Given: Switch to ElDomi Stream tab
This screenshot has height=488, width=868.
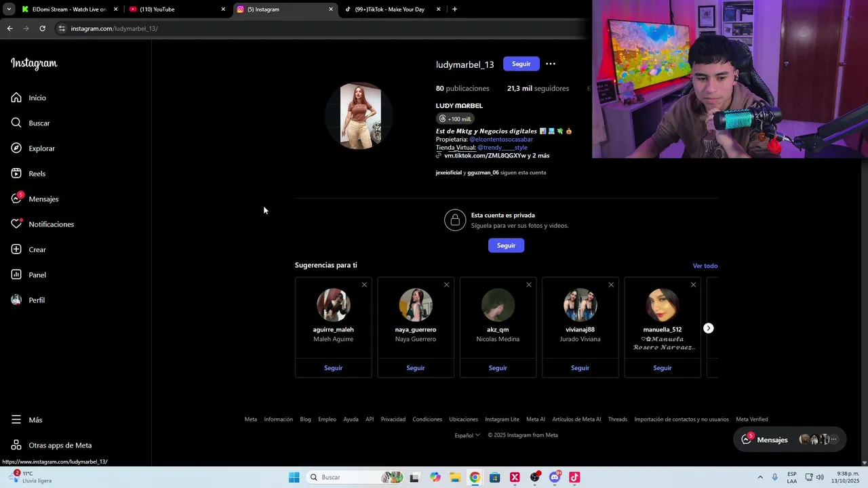Looking at the screenshot, I should tap(70, 9).
